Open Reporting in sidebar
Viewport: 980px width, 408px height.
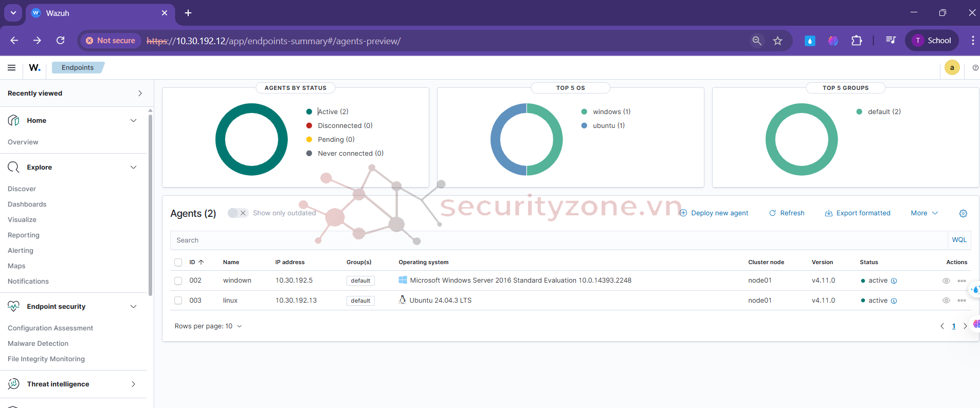pyautogui.click(x=24, y=235)
